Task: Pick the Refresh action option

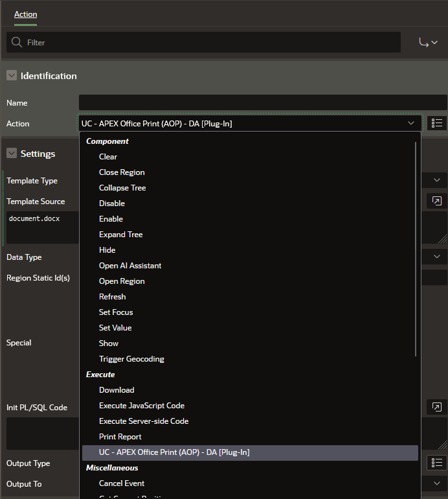Action: point(113,297)
